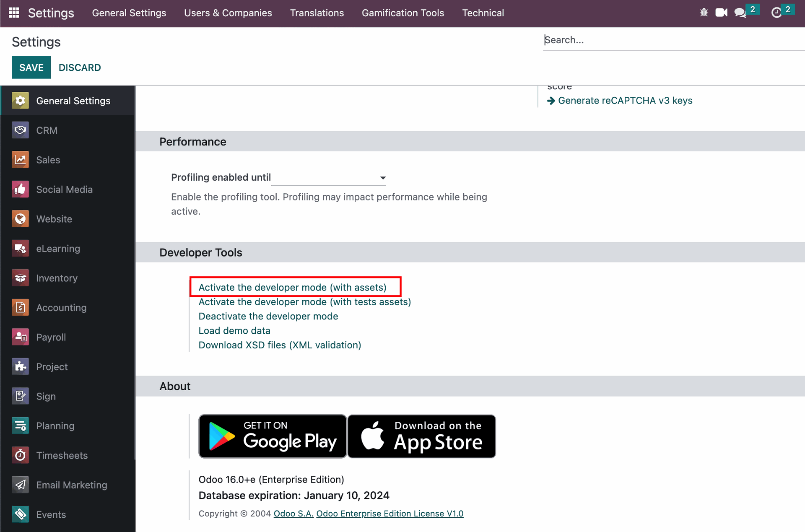This screenshot has width=805, height=532.
Task: Click Download XSD files (XML validation)
Action: [x=280, y=345]
